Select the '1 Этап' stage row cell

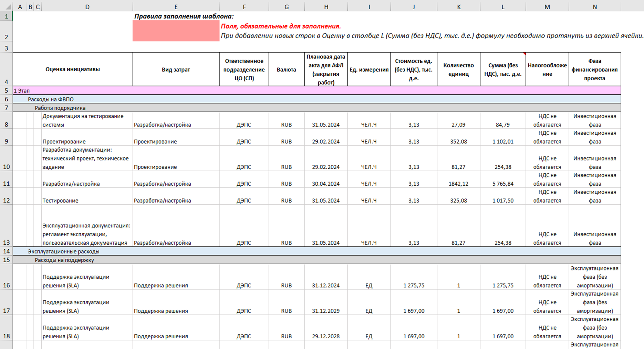coord(22,91)
